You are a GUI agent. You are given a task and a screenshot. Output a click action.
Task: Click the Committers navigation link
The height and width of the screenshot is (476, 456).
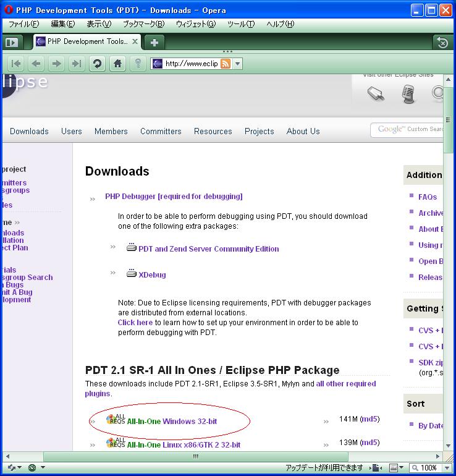coord(161,131)
